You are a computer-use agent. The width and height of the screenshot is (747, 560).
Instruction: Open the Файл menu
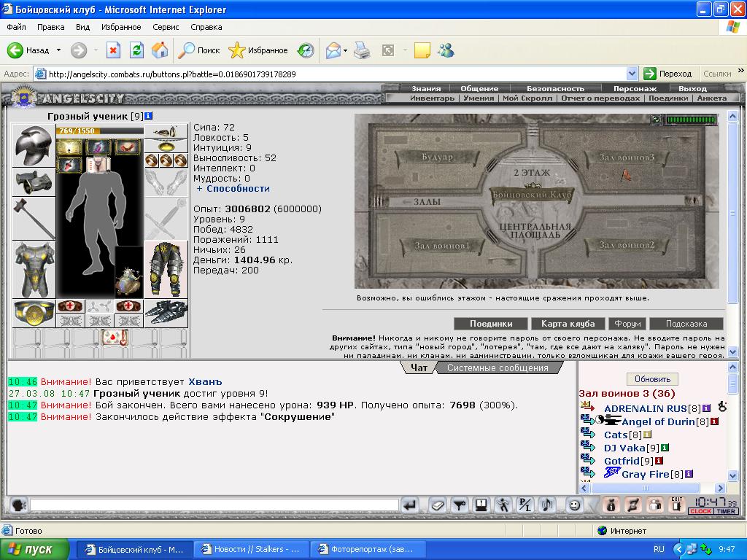16,27
